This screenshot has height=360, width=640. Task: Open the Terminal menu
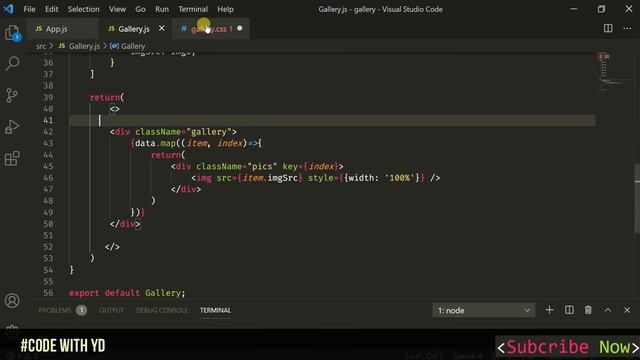[193, 9]
